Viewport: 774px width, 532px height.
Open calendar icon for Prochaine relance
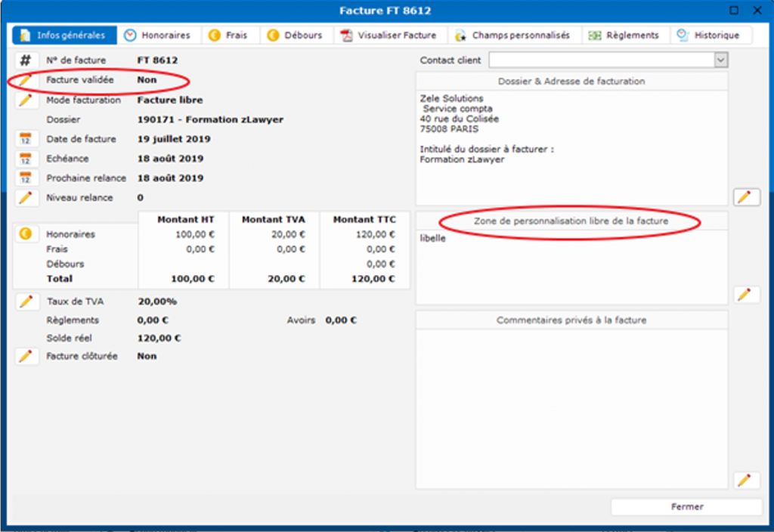26,178
